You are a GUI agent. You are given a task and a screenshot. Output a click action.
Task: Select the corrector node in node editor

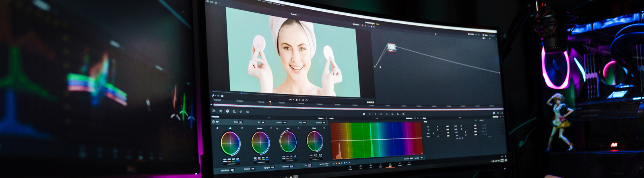392,48
